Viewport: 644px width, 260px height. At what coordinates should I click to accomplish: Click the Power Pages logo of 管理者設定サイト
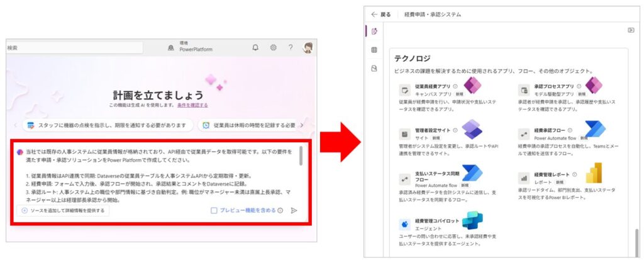pos(472,130)
